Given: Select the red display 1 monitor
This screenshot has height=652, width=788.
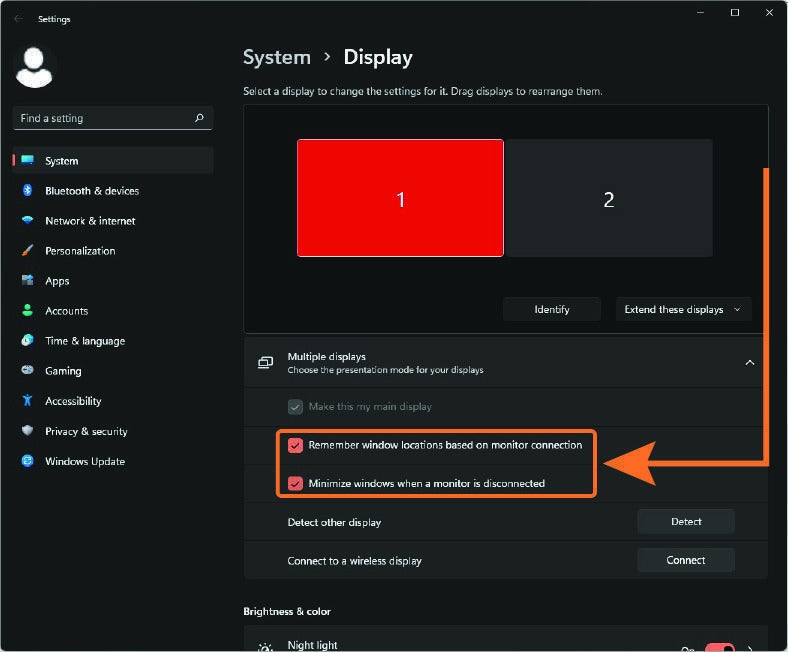Looking at the screenshot, I should coord(400,198).
